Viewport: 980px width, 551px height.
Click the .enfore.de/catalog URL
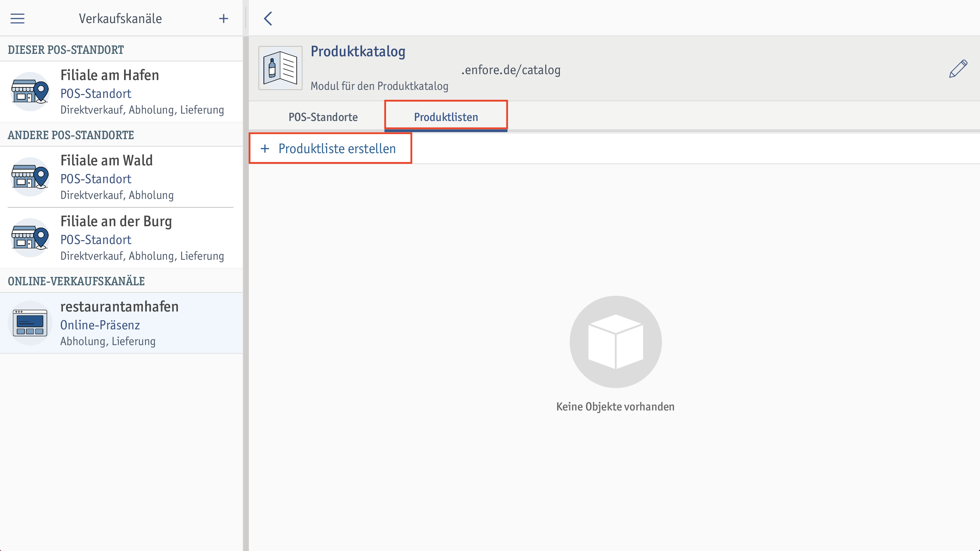511,70
